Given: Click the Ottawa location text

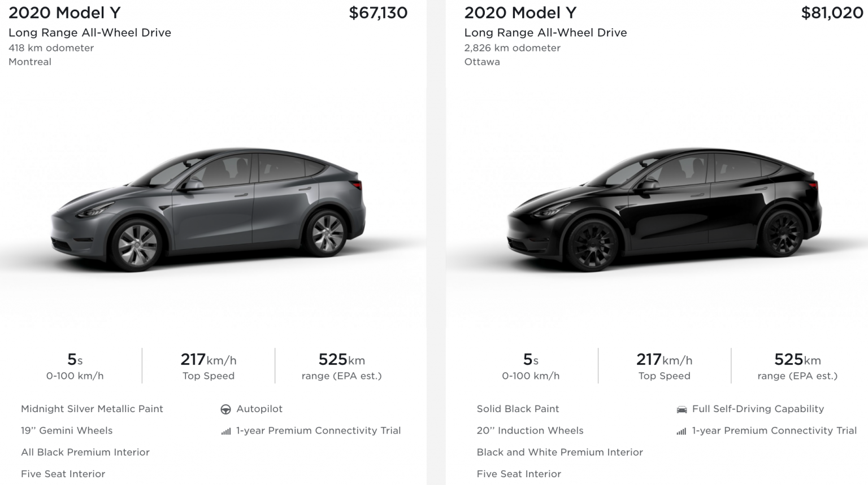Looking at the screenshot, I should coord(481,62).
